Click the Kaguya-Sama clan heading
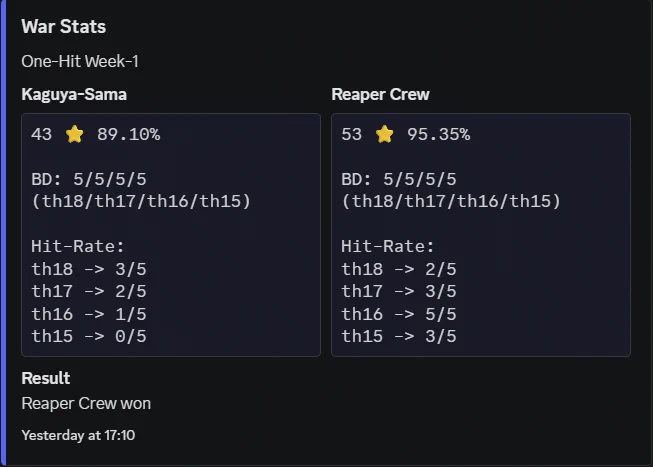Screen dimensions: 653x467 pyautogui.click(x=74, y=94)
